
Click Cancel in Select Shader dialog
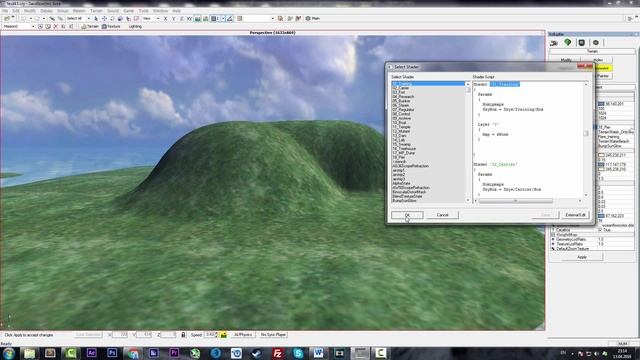click(x=442, y=215)
